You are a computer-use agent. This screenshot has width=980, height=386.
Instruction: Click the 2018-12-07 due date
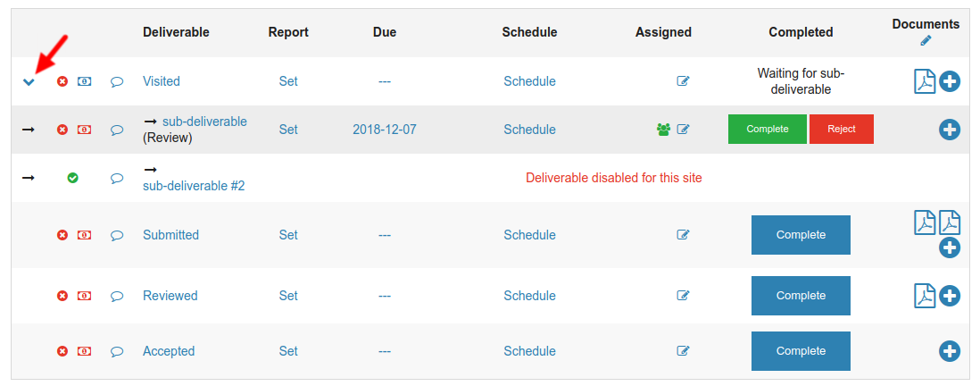384,130
